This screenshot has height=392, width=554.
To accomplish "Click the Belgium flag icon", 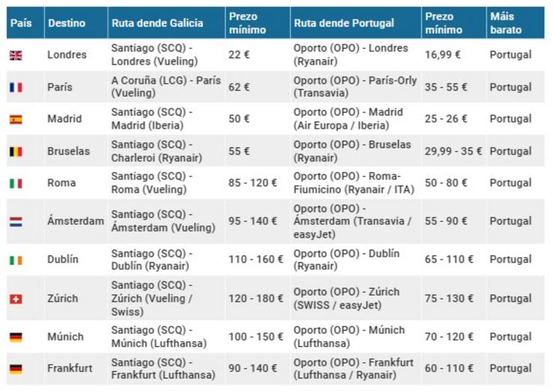I will [16, 151].
